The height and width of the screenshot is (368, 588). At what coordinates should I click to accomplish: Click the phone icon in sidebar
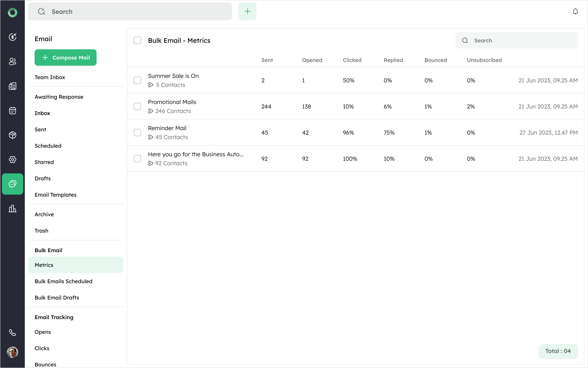(x=12, y=332)
